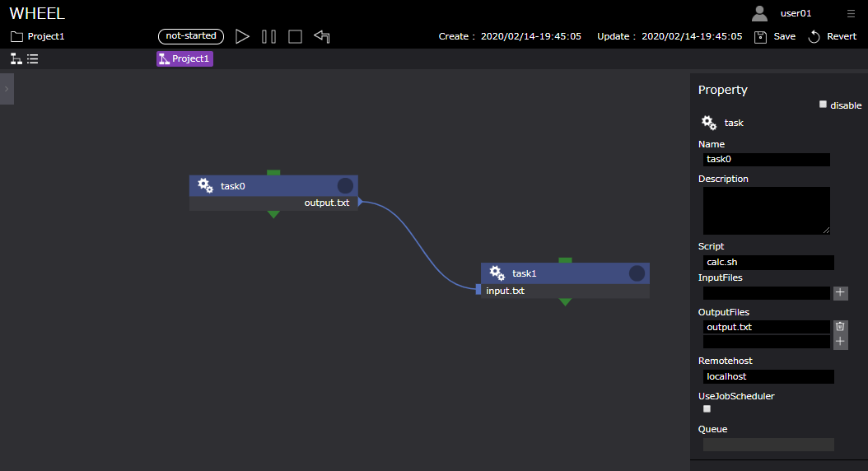Delete output.txt with trash icon
This screenshot has height=471, width=868.
pos(840,327)
